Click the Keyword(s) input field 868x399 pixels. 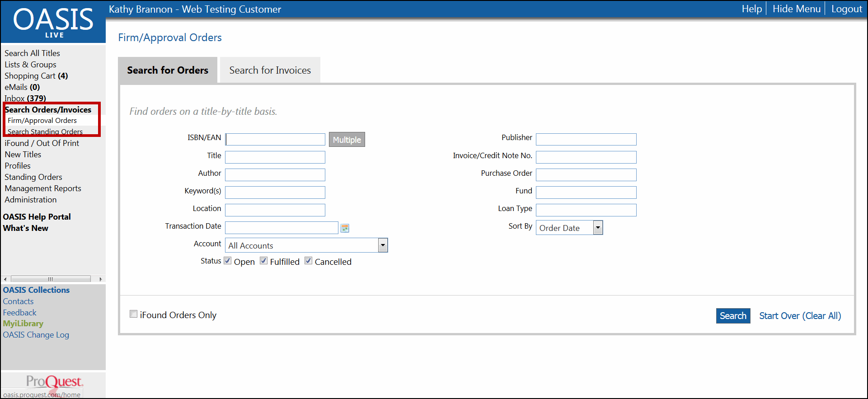click(x=275, y=192)
